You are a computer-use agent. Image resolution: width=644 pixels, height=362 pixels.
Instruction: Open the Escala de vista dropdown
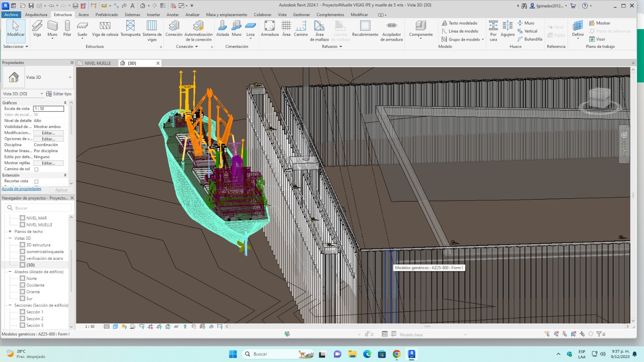coord(48,109)
